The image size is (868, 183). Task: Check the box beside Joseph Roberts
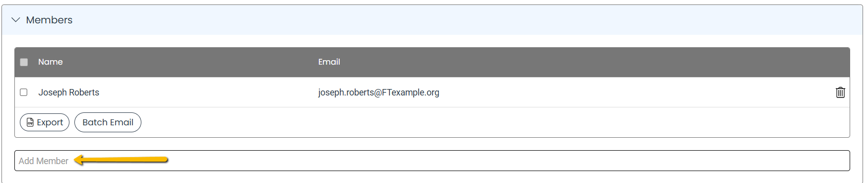point(23,92)
